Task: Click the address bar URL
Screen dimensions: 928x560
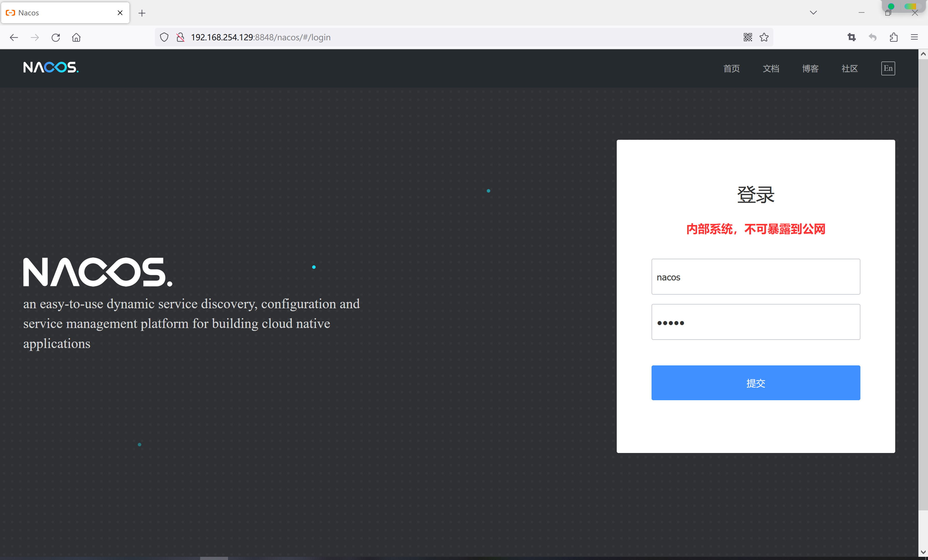Action: click(261, 37)
